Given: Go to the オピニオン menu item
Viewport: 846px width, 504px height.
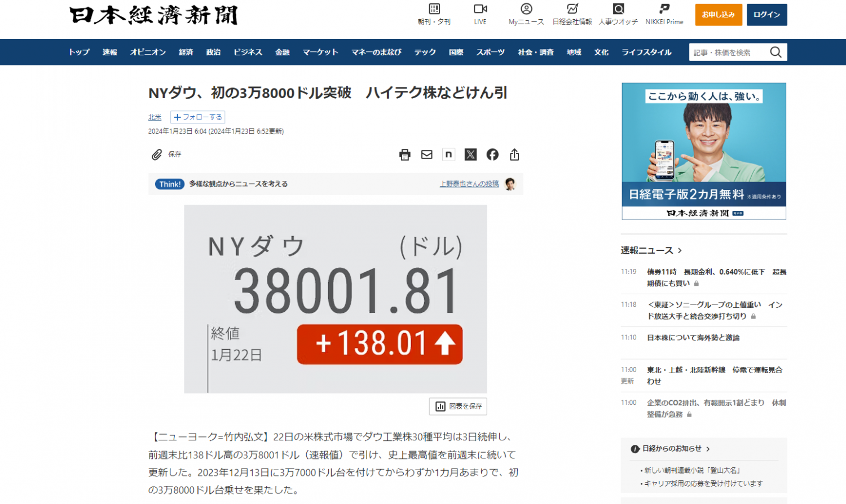Looking at the screenshot, I should 148,52.
